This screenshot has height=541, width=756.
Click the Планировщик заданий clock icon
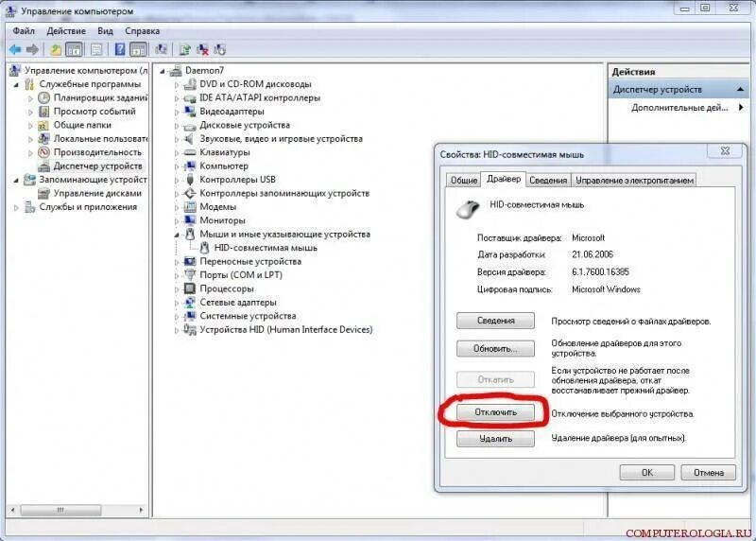(43, 98)
